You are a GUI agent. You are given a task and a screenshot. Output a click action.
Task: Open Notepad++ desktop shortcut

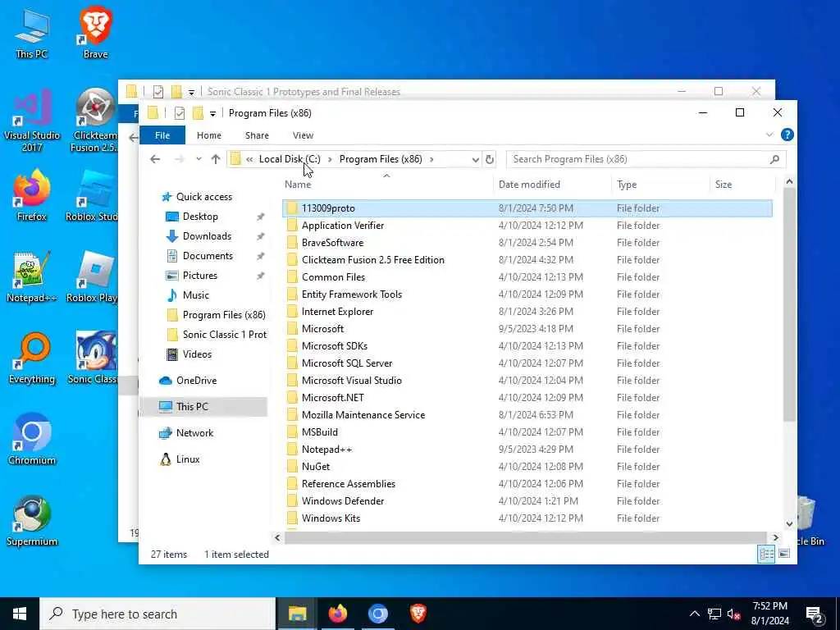(32, 277)
